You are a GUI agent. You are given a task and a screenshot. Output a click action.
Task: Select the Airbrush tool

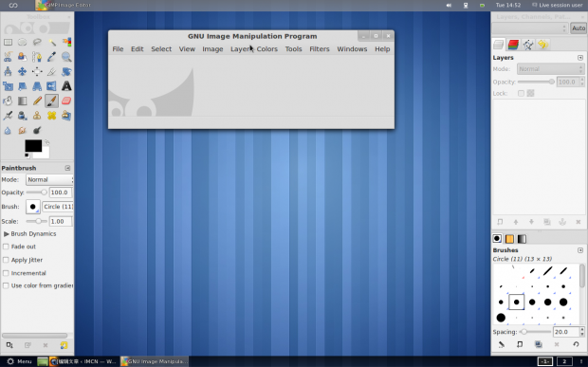(x=8, y=116)
